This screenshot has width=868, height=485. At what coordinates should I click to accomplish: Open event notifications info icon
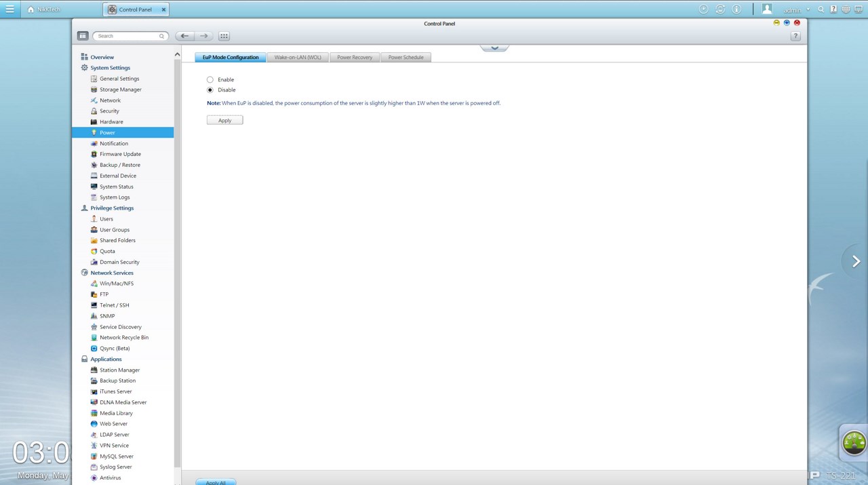[737, 9]
